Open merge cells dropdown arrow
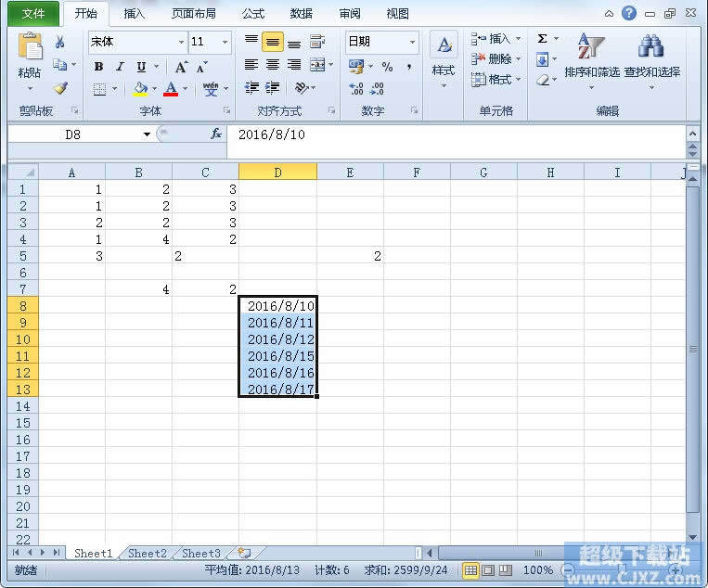Viewport: 708px width, 588px height. [330, 65]
